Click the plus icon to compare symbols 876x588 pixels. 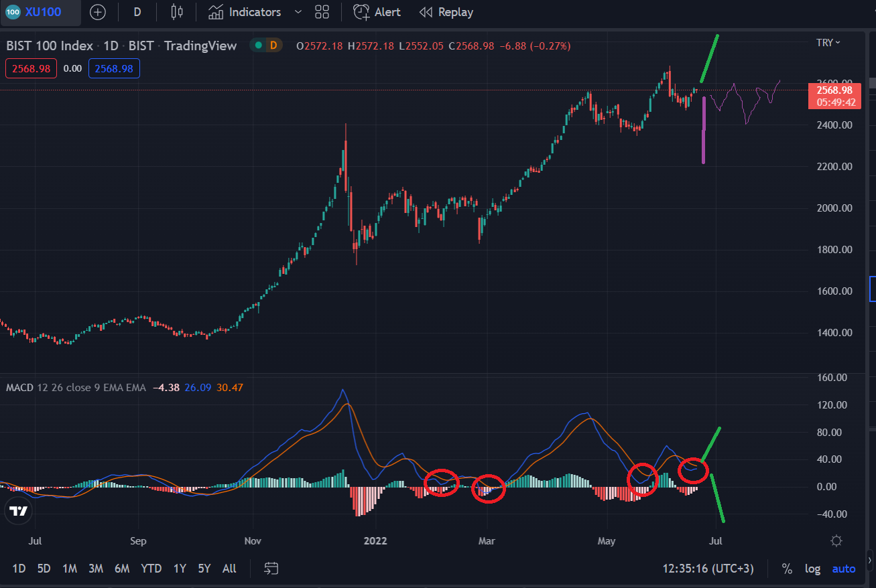coord(98,12)
